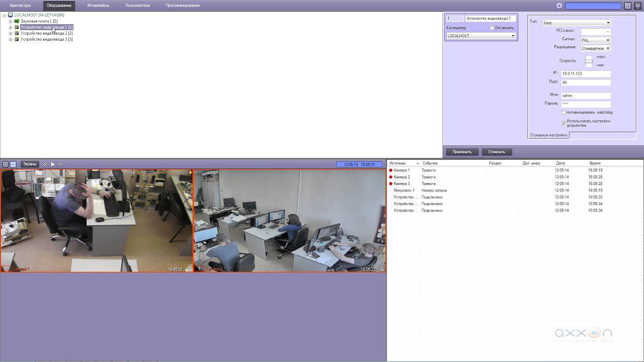Open the Пользователи tab
Viewport: 644px width, 362px height.
[x=137, y=6]
